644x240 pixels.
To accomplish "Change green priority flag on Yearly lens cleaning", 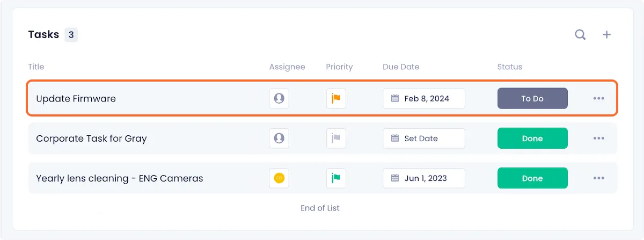I will pos(336,178).
